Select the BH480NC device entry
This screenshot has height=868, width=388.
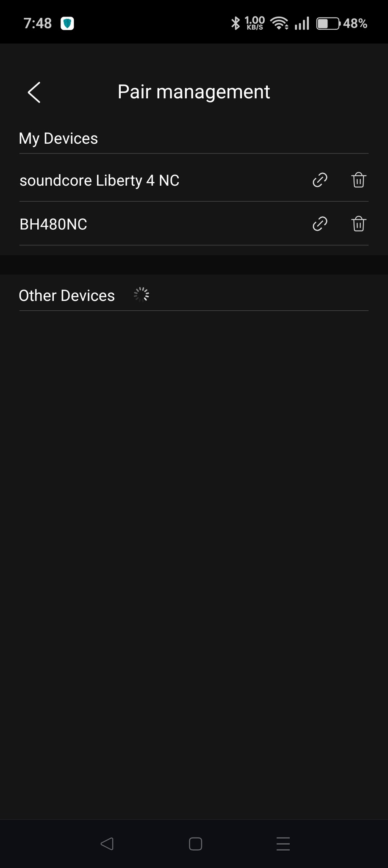[x=194, y=224]
